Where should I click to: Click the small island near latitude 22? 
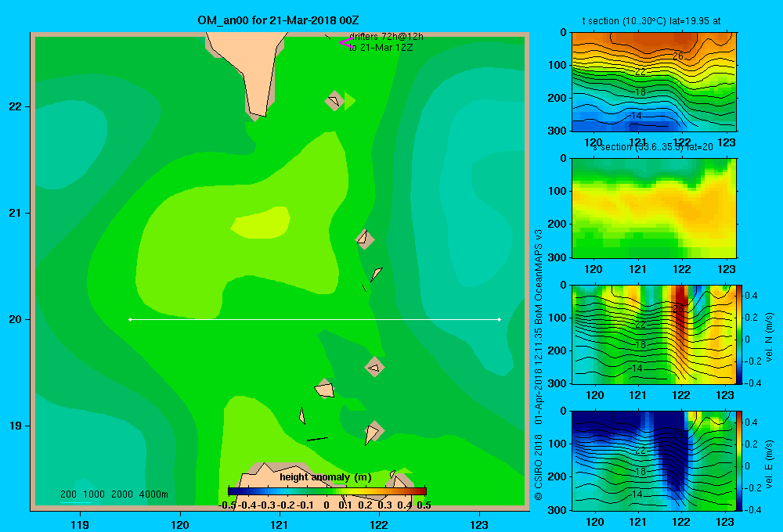click(x=334, y=101)
